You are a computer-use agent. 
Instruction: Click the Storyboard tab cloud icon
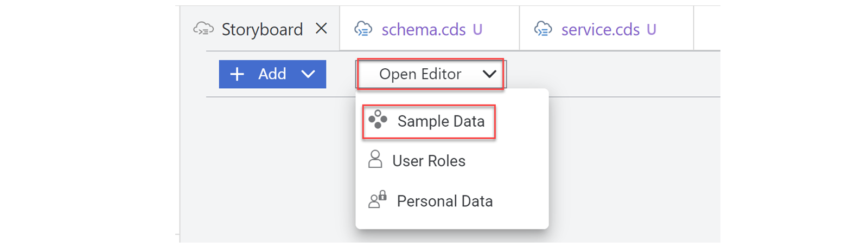click(x=203, y=29)
